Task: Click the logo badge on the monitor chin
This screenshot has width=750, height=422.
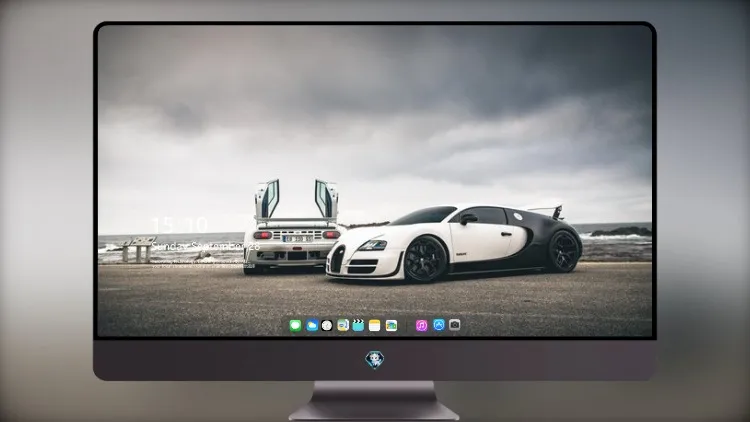Action: pos(375,360)
